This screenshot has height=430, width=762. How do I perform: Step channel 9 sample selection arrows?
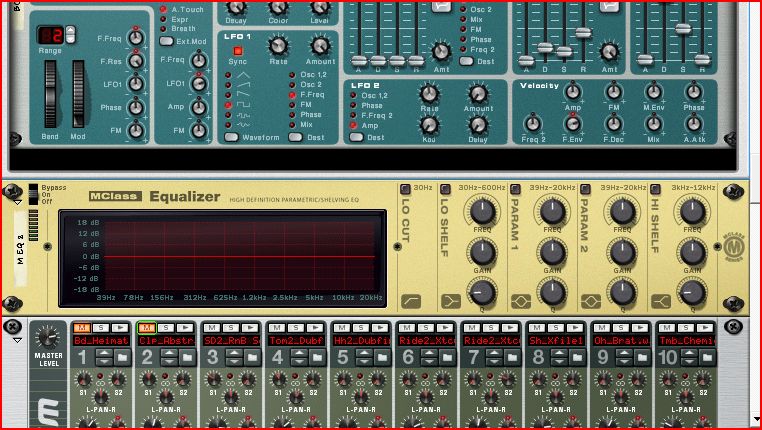click(x=624, y=358)
